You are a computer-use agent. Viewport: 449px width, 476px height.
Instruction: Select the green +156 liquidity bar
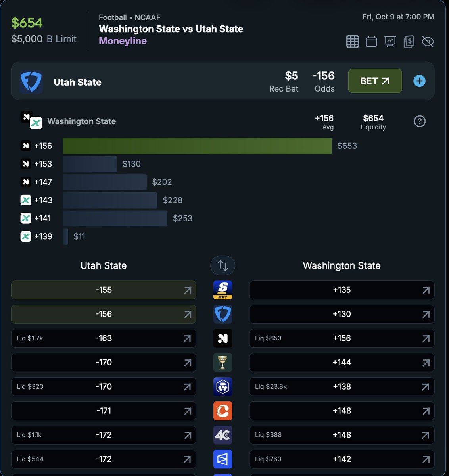198,146
